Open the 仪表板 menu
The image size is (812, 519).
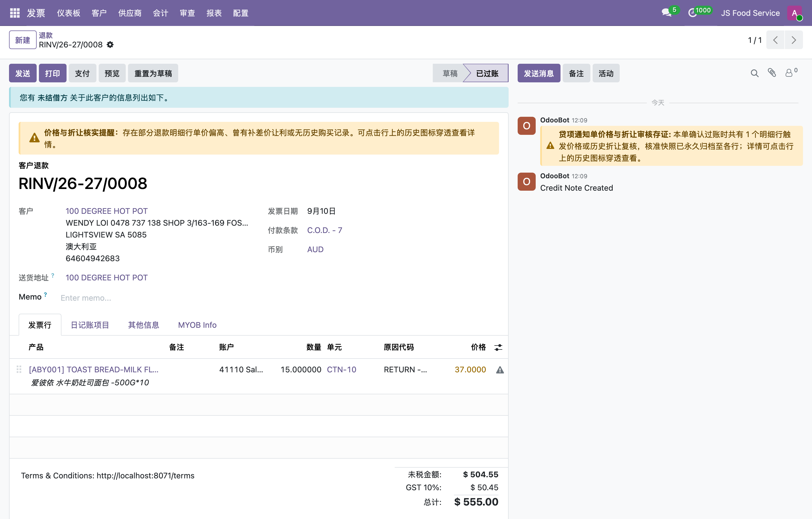point(69,13)
